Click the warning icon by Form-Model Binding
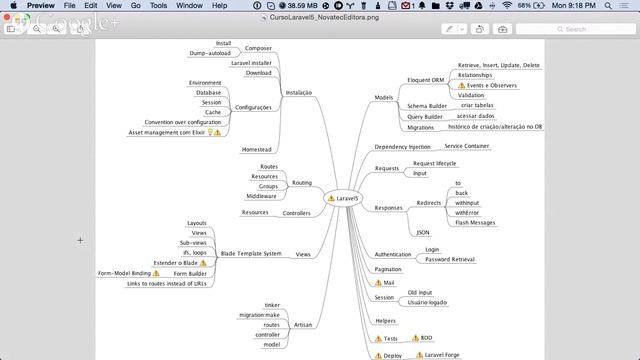This screenshot has width=640, height=360. pos(156,273)
